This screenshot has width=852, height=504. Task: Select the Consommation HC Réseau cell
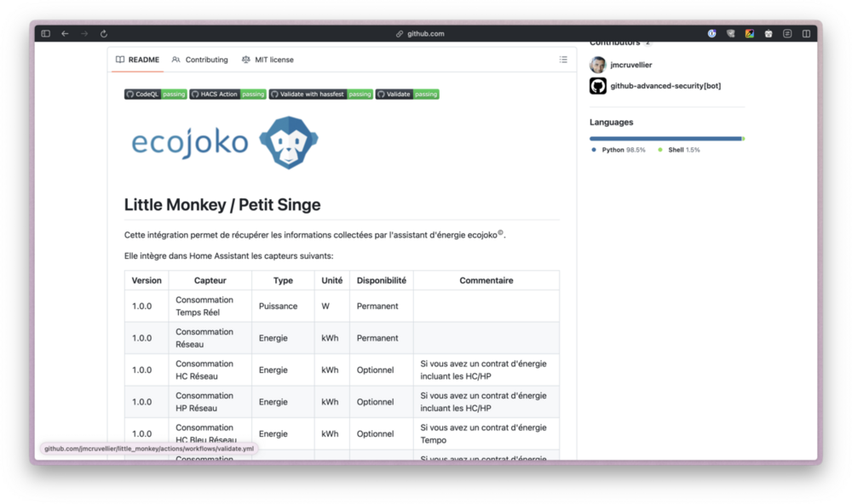210,369
